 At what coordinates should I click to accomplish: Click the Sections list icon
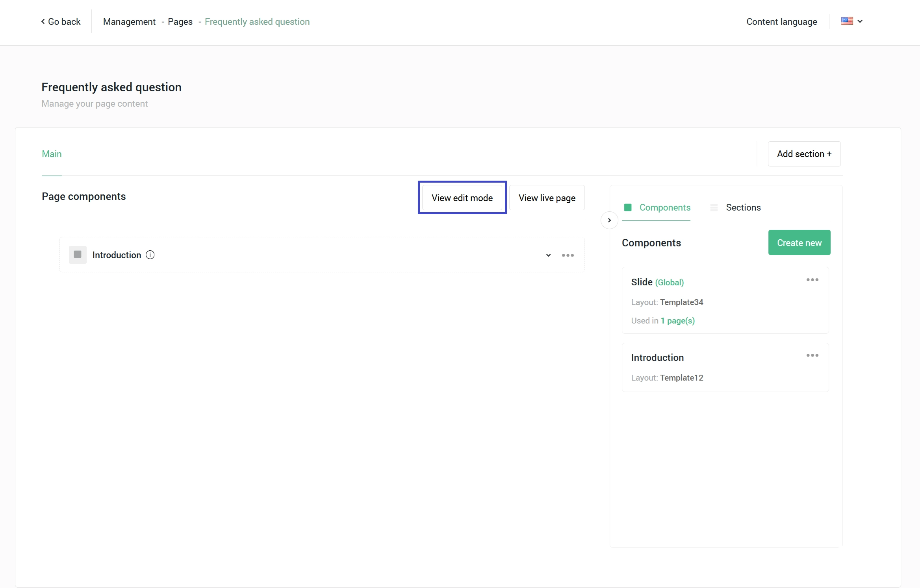(x=714, y=207)
